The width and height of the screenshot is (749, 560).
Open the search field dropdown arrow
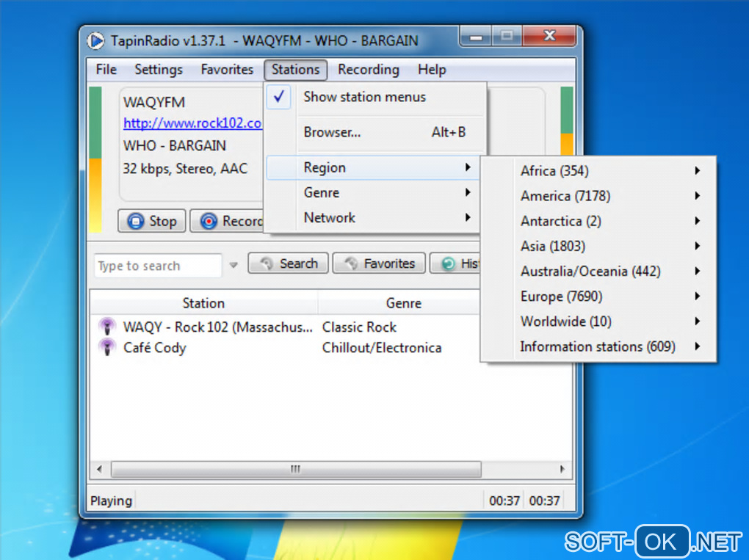pos(233,265)
